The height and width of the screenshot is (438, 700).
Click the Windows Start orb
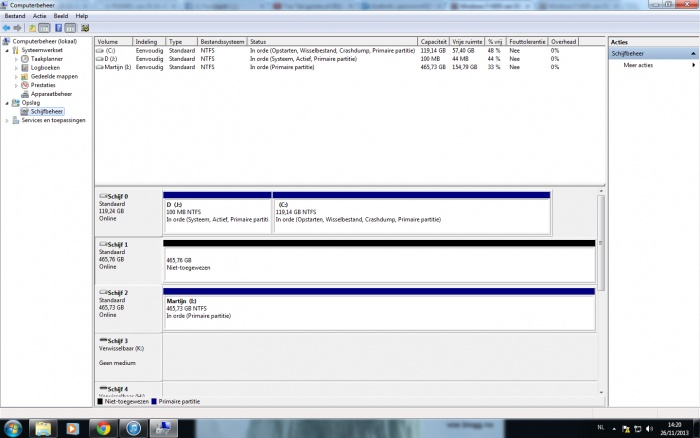coord(14,428)
